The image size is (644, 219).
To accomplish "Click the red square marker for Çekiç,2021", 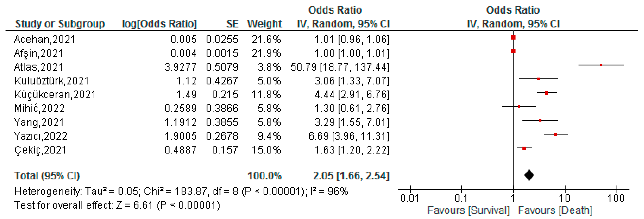I will coord(524,148).
